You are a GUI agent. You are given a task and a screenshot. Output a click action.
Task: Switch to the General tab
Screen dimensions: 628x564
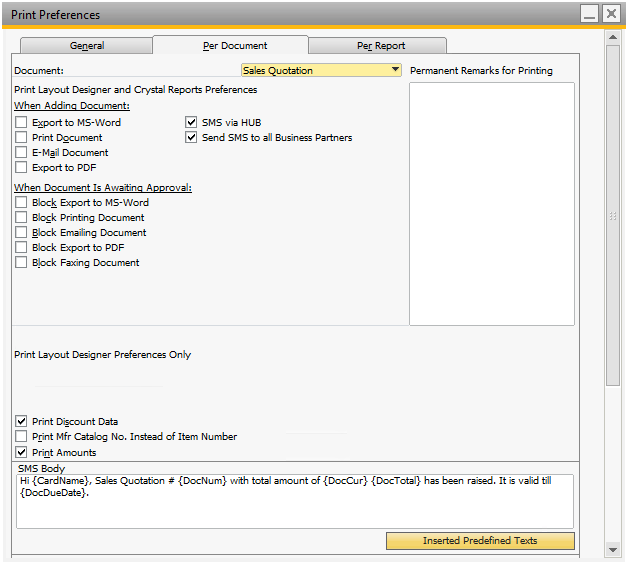pyautogui.click(x=87, y=46)
